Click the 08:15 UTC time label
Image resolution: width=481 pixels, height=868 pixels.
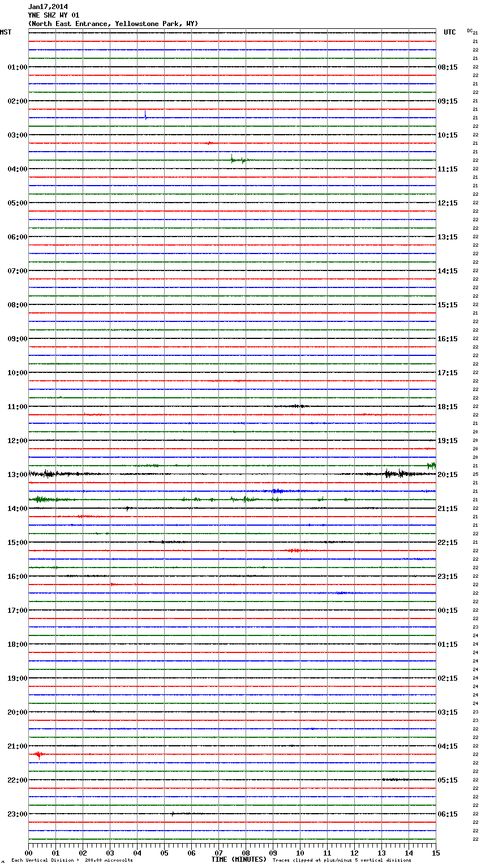[448, 67]
